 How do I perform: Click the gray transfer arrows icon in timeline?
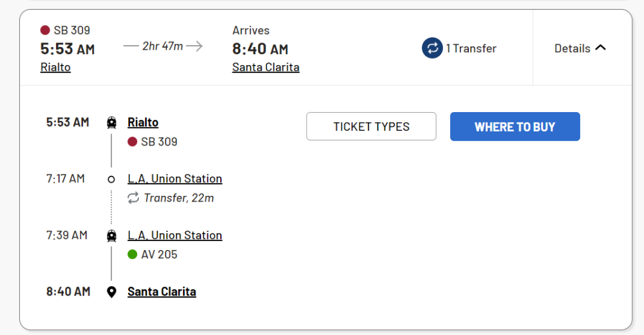(133, 198)
